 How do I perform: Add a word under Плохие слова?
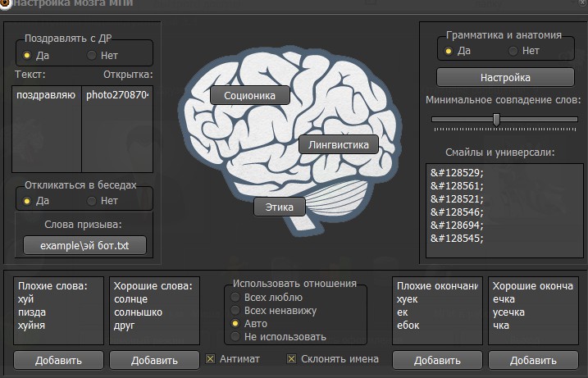pos(58,361)
